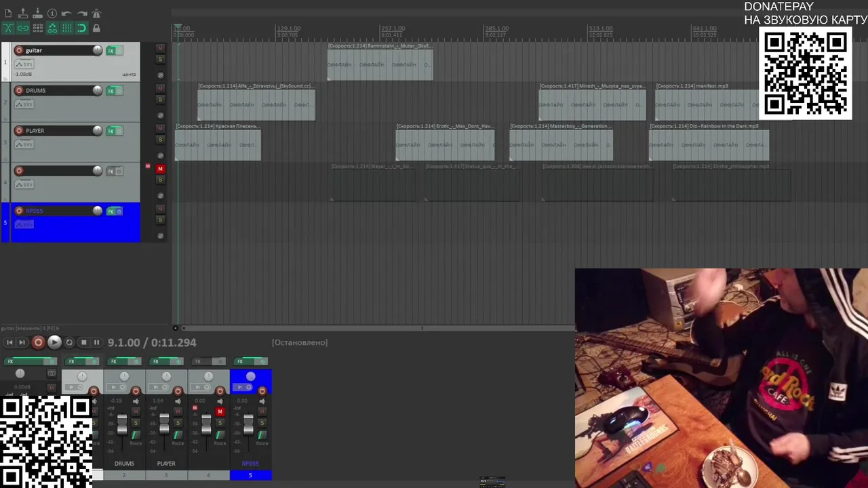Start recording with transport record button

[38, 343]
